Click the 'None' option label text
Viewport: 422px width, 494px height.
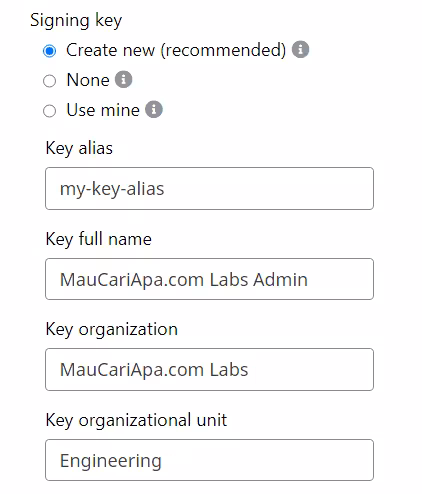click(x=88, y=80)
